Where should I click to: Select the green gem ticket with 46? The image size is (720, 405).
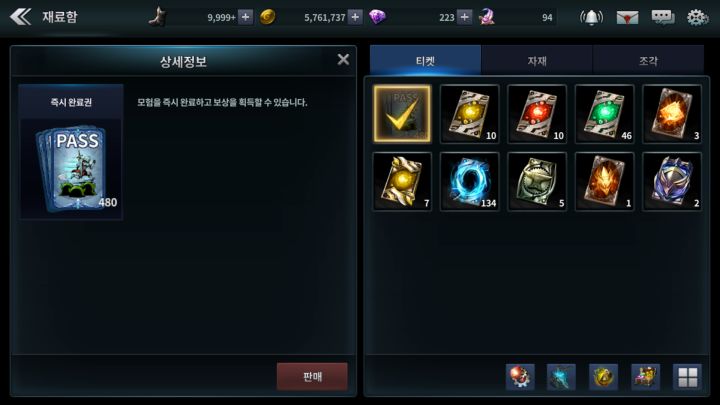[x=604, y=114]
